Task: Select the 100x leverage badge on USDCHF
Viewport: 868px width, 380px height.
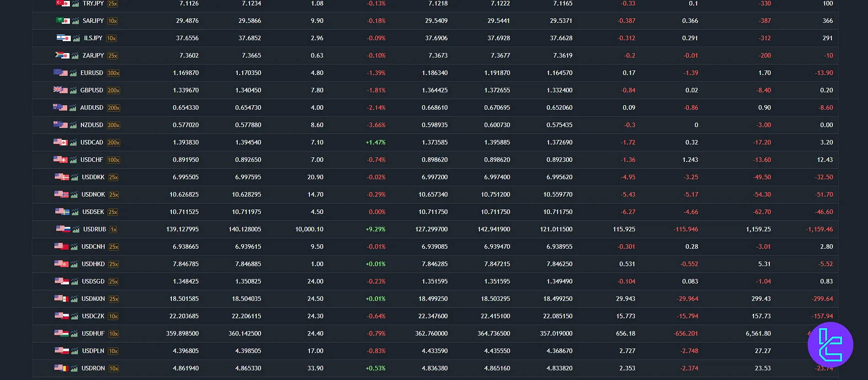Action: pyautogui.click(x=113, y=160)
